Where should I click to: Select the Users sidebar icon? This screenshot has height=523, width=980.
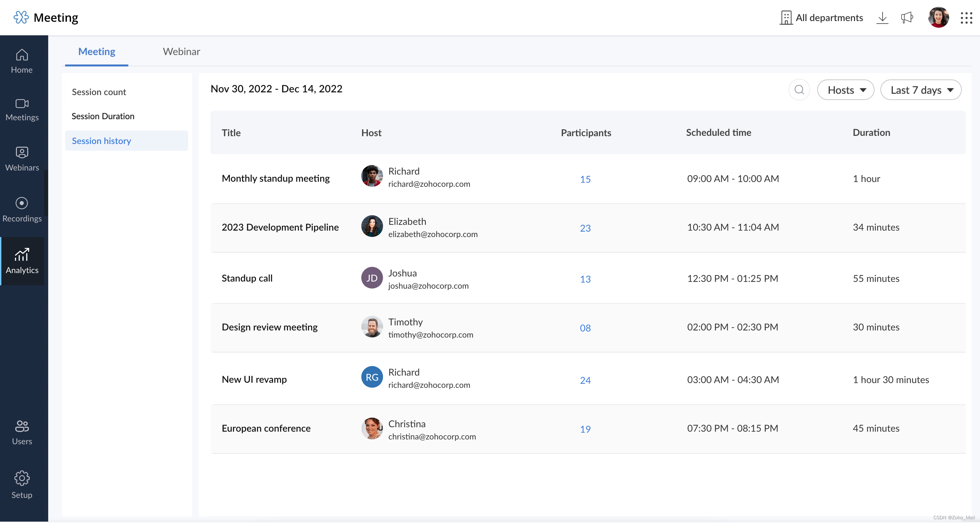(22, 432)
